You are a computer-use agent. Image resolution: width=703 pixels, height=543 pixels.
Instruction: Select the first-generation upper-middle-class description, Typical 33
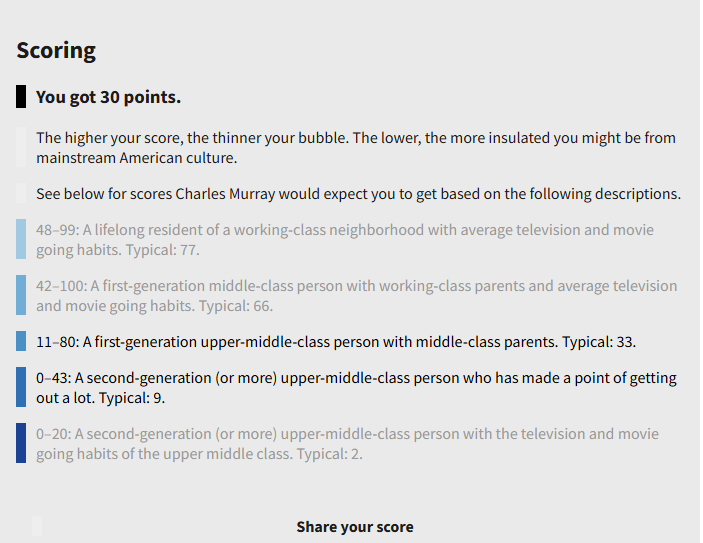click(x=336, y=342)
